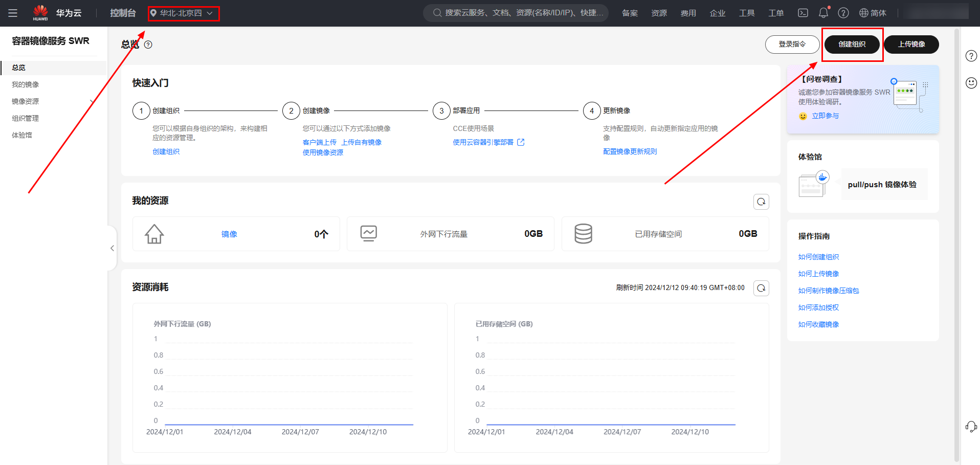Open the 资源 top menu
Viewport: 980px width, 465px height.
[659, 13]
